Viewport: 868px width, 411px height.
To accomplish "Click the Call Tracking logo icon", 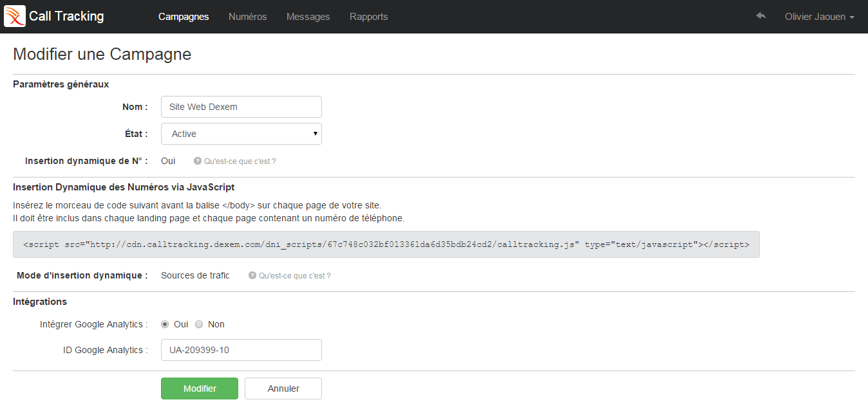I will click(15, 15).
